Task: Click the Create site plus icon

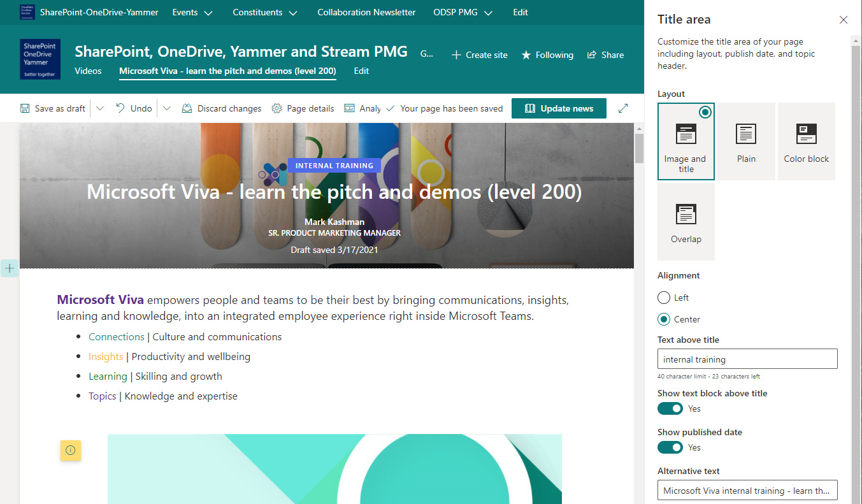Action: coord(456,55)
